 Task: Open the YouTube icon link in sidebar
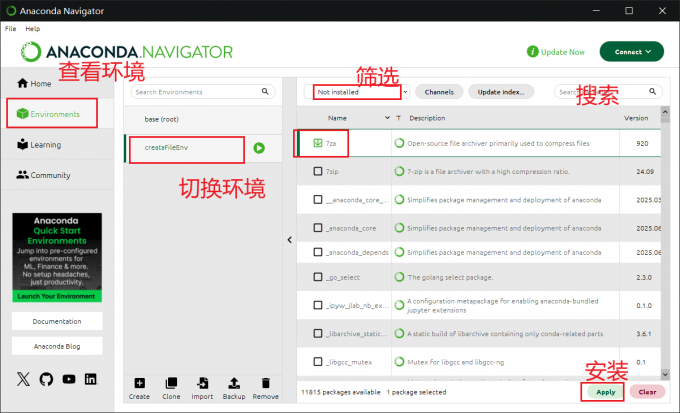pyautogui.click(x=69, y=379)
